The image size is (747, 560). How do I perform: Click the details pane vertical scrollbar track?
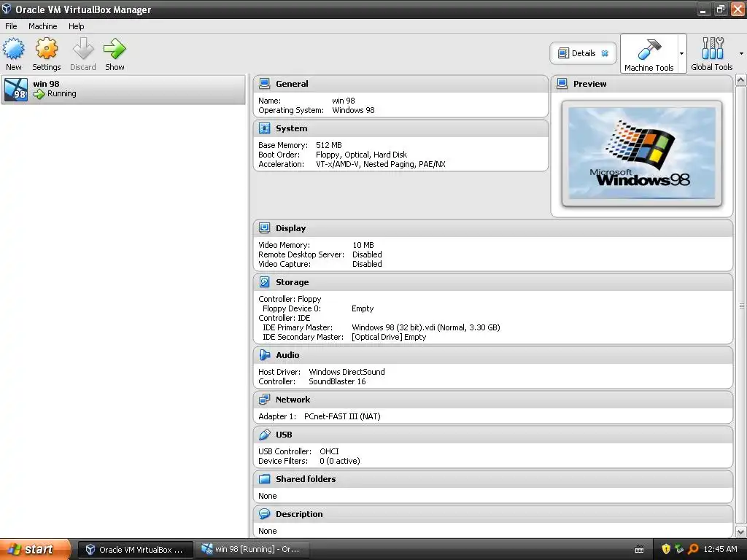click(741, 306)
